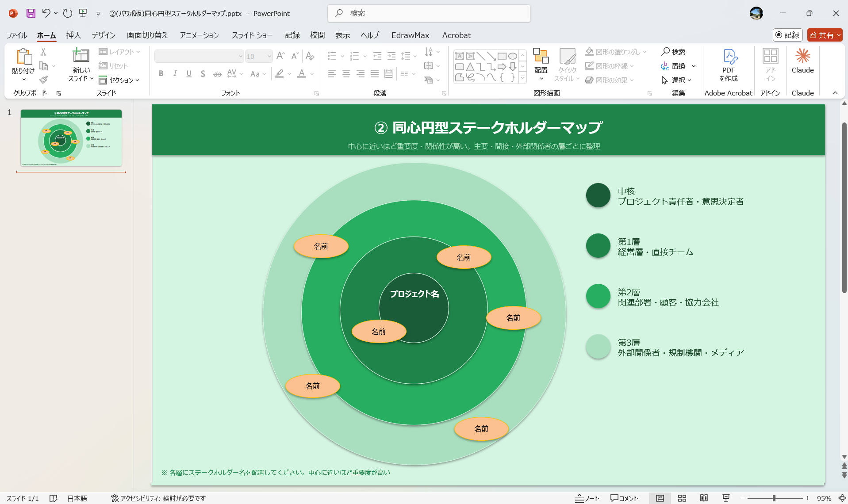Viewport: 848px width, 504px height.
Task: Click accessibility check status icon
Action: click(115, 498)
